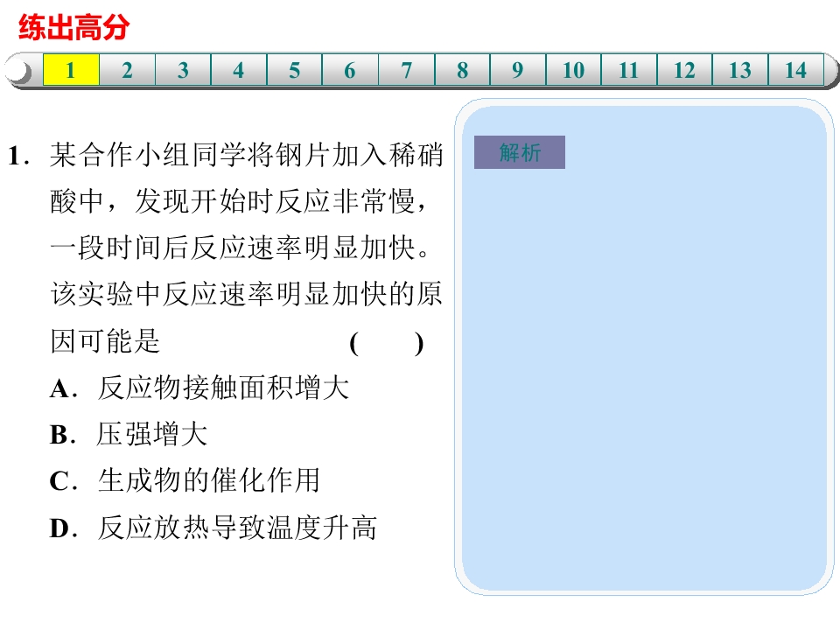Image resolution: width=840 pixels, height=630 pixels.
Task: Go to question 4 tab
Action: pos(238,70)
